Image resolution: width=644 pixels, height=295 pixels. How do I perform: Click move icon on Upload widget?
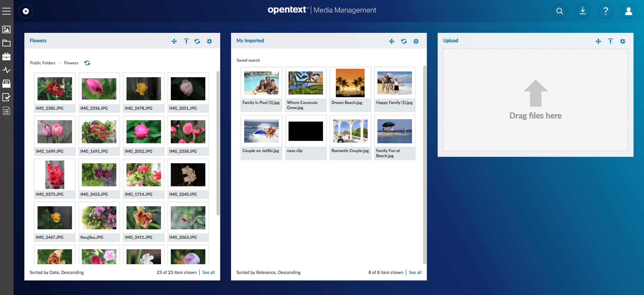click(x=598, y=41)
